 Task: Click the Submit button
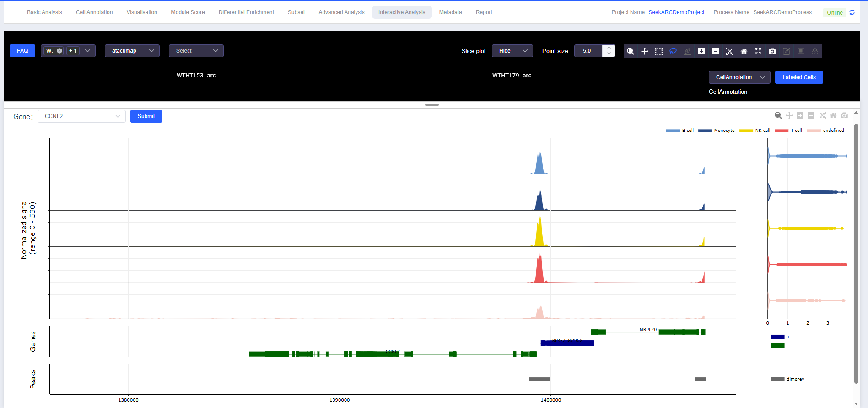(146, 116)
